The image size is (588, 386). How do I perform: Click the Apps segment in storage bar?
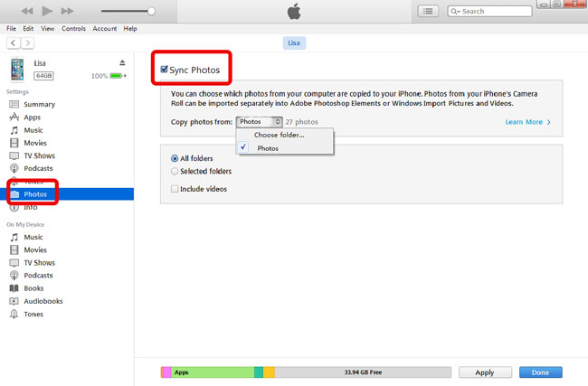coord(213,372)
